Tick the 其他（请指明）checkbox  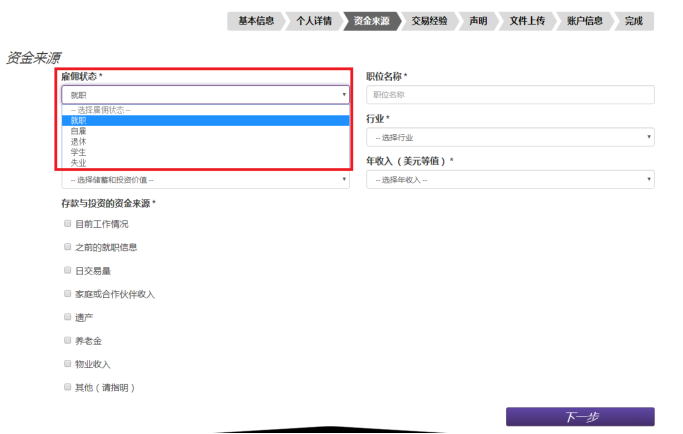[x=68, y=387]
